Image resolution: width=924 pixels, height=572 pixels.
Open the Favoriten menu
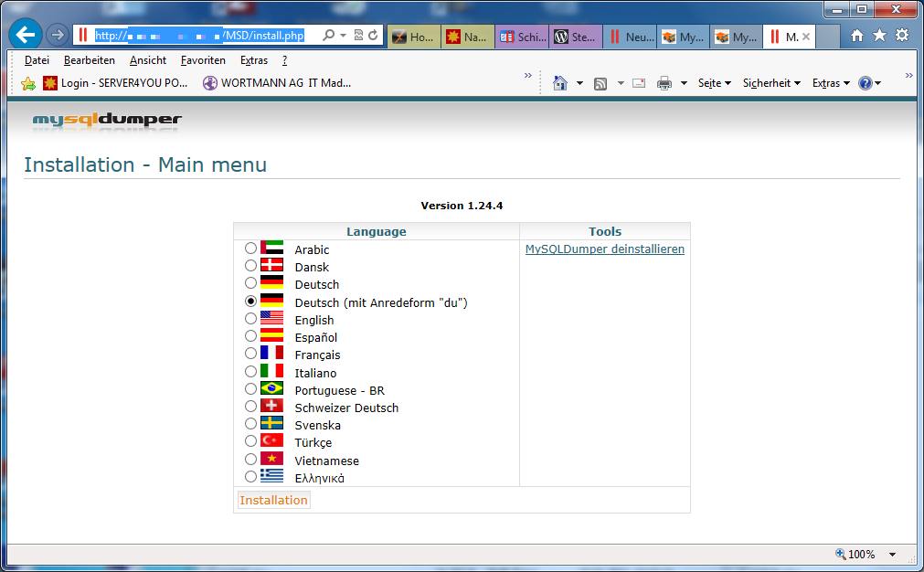[x=203, y=60]
